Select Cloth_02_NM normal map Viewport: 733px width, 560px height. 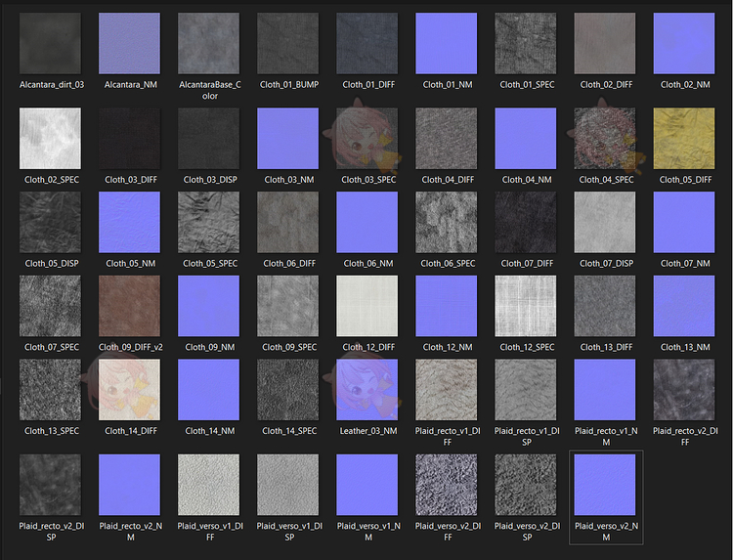pos(684,43)
